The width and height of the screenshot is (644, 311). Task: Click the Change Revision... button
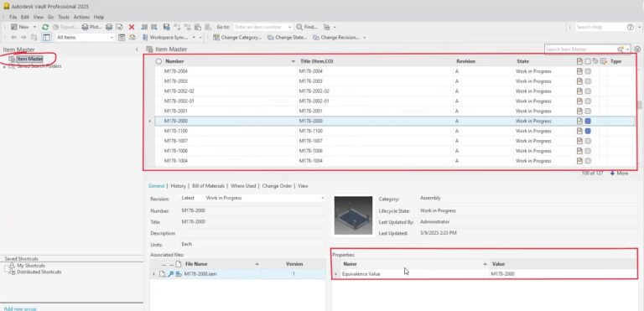pos(336,38)
